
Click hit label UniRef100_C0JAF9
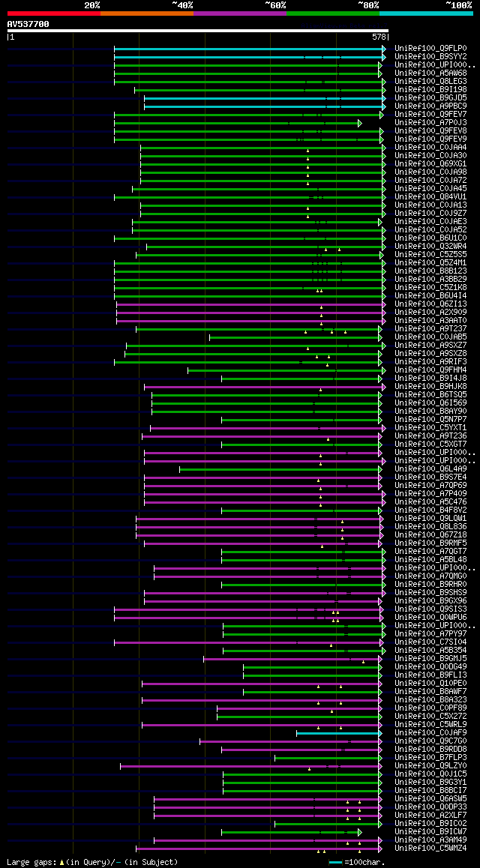pyautogui.click(x=430, y=734)
